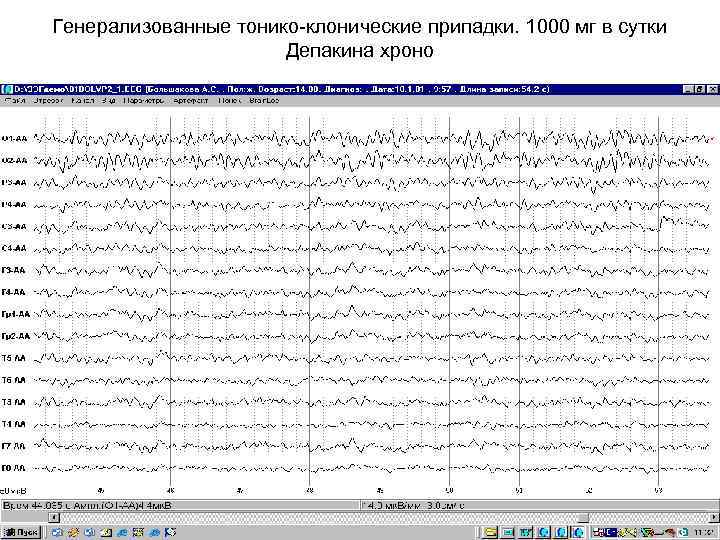Open the Параметры menu
The image size is (720, 540).
click(144, 101)
